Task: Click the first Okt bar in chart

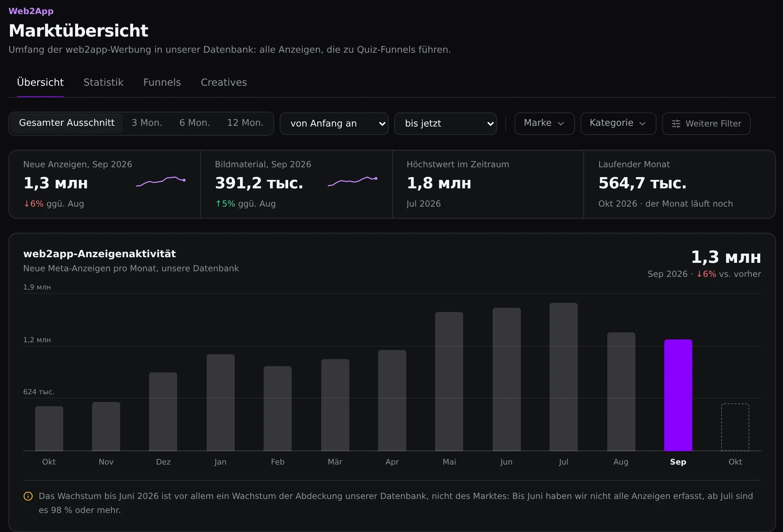Action: (x=49, y=428)
